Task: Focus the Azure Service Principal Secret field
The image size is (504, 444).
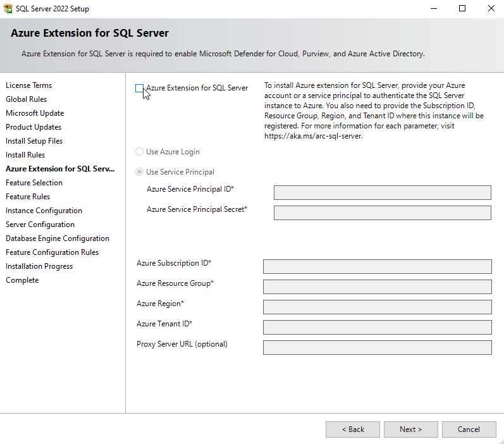Action: (x=383, y=213)
